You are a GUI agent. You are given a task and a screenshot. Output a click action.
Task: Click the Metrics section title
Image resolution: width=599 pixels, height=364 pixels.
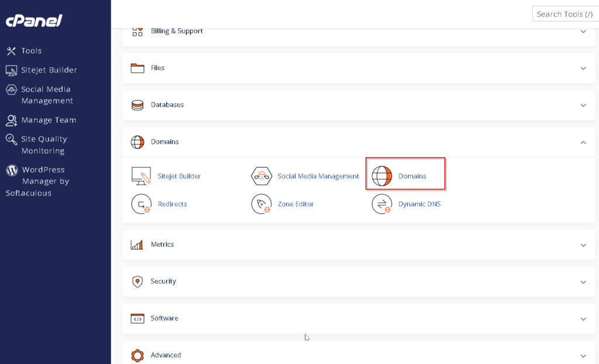coord(163,245)
